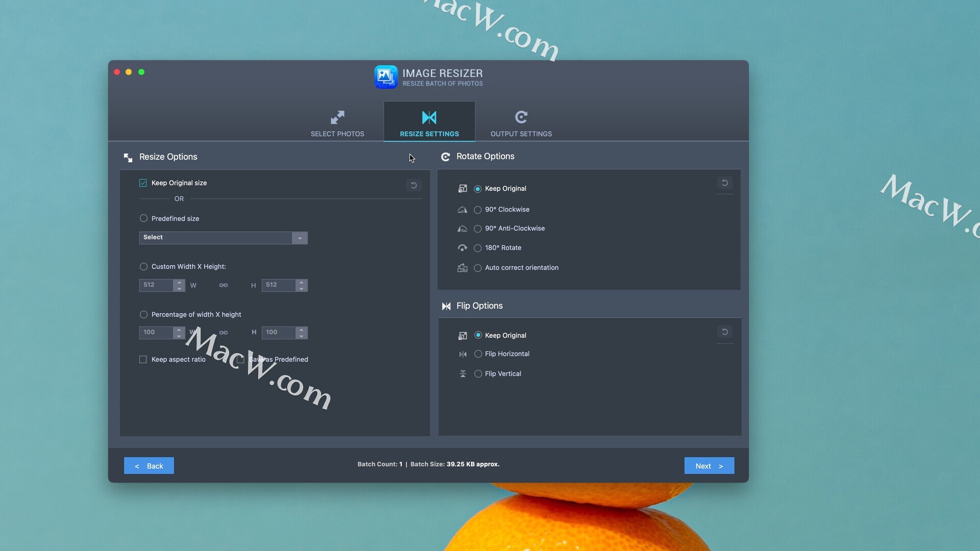This screenshot has height=551, width=980.
Task: Select Keep Original under Rotate Options
Action: pyautogui.click(x=478, y=189)
